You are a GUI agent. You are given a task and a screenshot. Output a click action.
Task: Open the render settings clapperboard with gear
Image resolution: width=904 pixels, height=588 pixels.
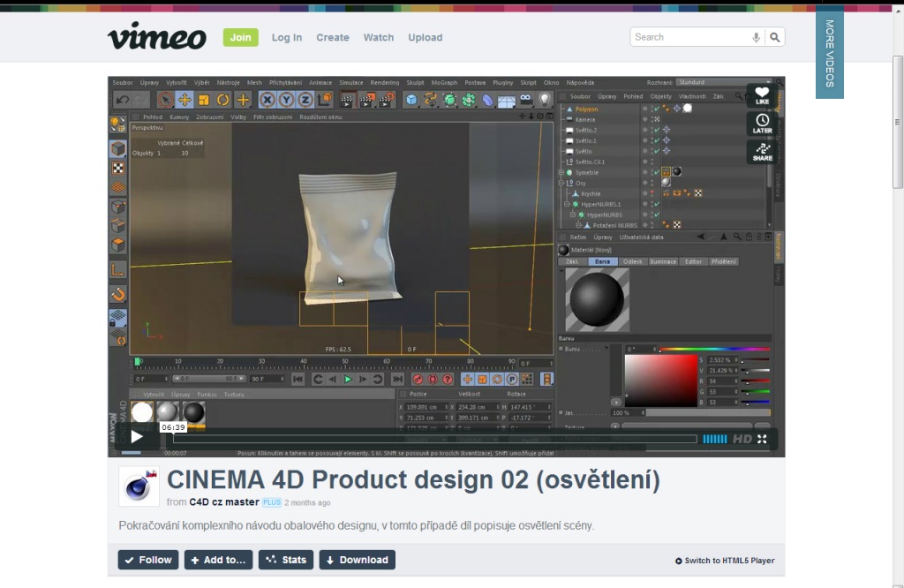pos(387,100)
